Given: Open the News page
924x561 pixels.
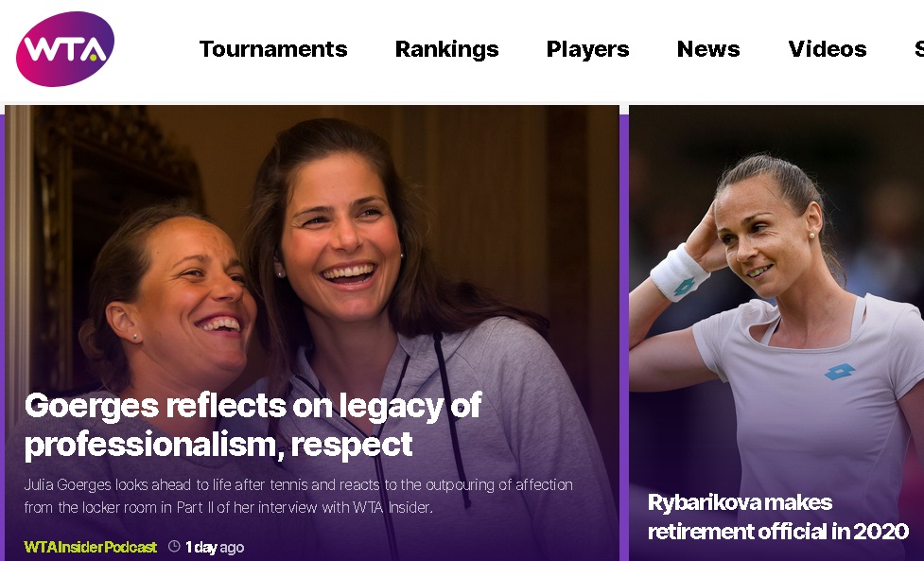Looking at the screenshot, I should pyautogui.click(x=708, y=49).
